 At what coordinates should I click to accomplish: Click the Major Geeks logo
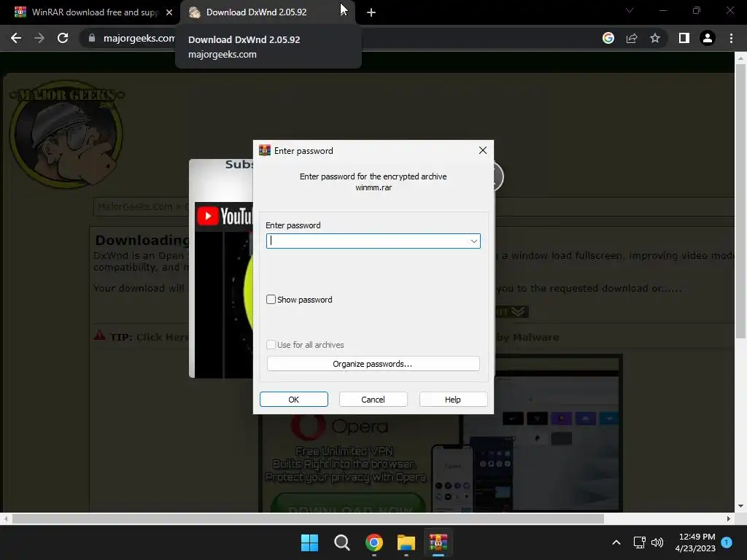click(66, 134)
